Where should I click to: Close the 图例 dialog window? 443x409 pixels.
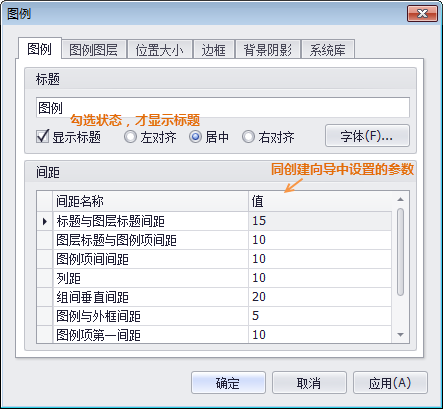click(x=422, y=14)
